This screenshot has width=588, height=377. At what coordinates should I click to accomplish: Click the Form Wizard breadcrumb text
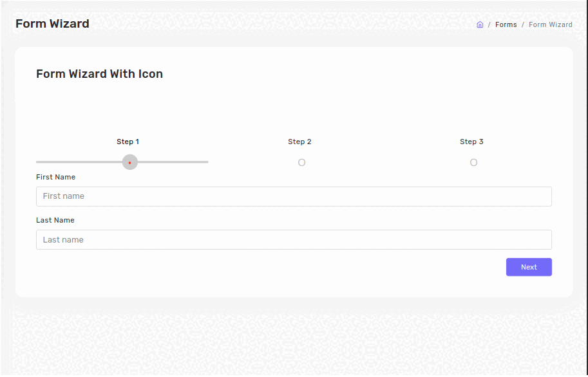point(551,24)
